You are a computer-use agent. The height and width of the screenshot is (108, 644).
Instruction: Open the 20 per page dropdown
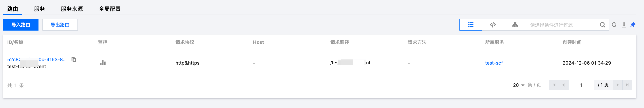[519, 85]
